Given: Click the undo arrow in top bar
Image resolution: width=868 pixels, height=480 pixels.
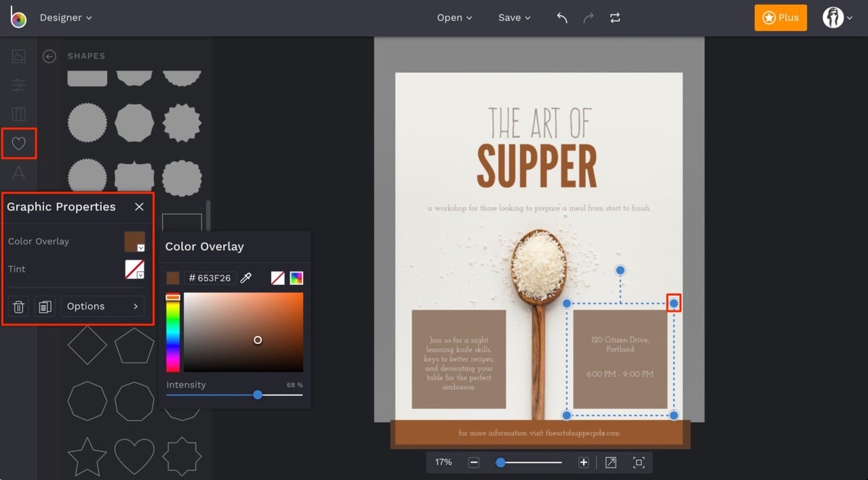Looking at the screenshot, I should [x=562, y=17].
